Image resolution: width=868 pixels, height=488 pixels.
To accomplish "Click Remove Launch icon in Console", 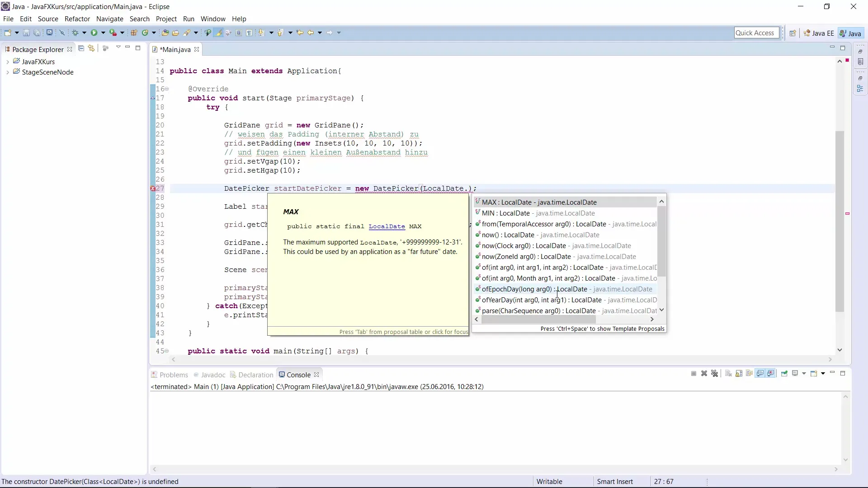I will 704,373.
